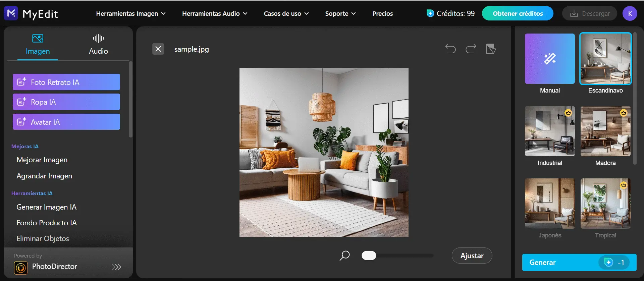Select Mejorar Imagen in sidebar
Image resolution: width=644 pixels, height=281 pixels.
[42, 160]
